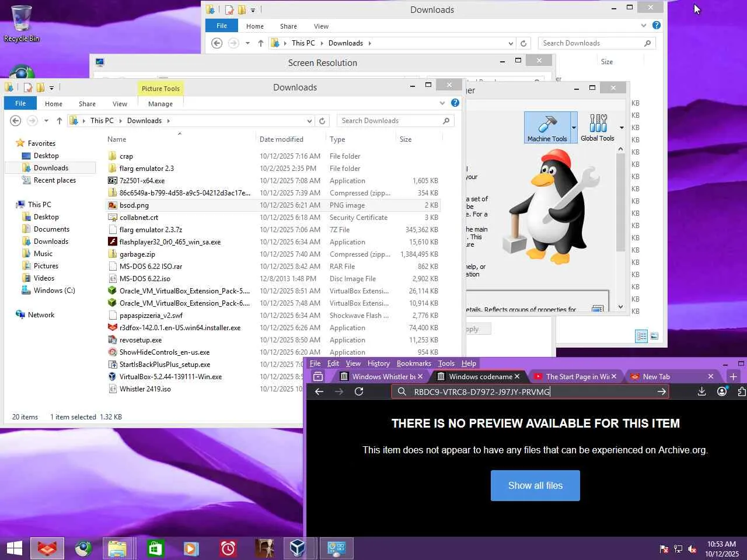This screenshot has width=747, height=560.
Task: Click the network icon in system tray
Action: [678, 549]
